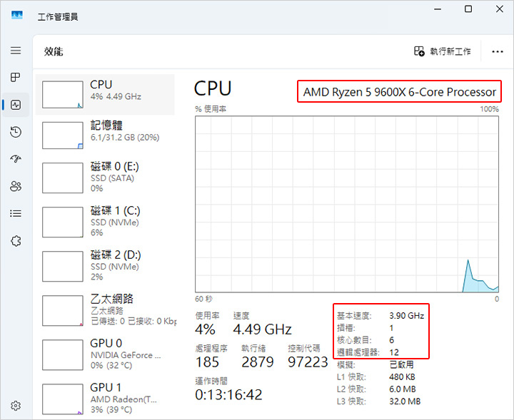Select 磁碟 2 (D:) disk entry
The height and width of the screenshot is (420, 514).
(x=105, y=266)
